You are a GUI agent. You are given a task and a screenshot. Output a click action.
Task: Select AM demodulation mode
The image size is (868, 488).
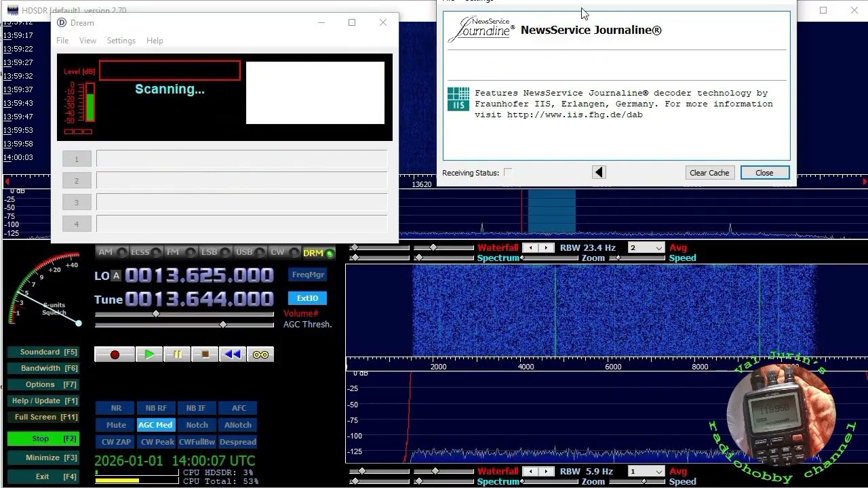[x=111, y=252]
